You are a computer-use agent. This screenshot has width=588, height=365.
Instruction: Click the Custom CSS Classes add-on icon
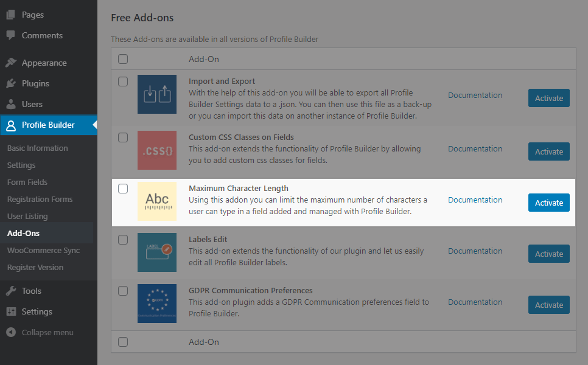click(x=156, y=150)
